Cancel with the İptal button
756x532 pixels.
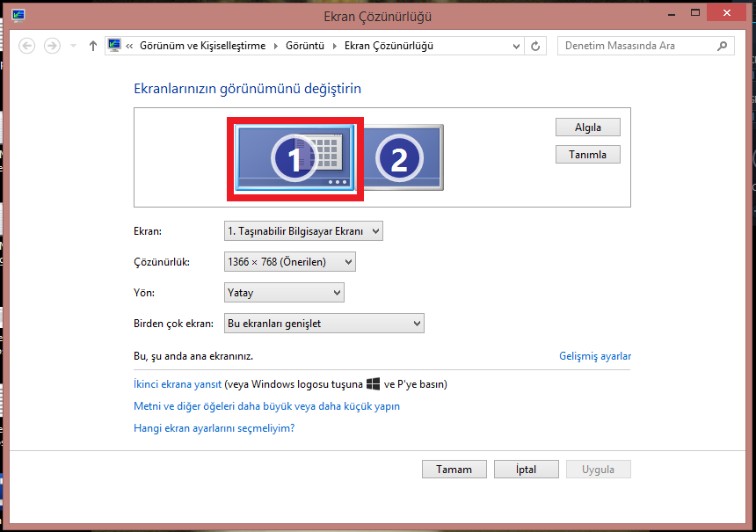tap(526, 470)
